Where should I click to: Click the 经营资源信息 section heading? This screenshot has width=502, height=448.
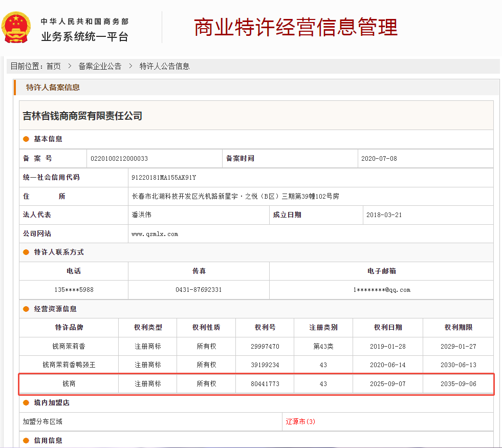(x=55, y=309)
